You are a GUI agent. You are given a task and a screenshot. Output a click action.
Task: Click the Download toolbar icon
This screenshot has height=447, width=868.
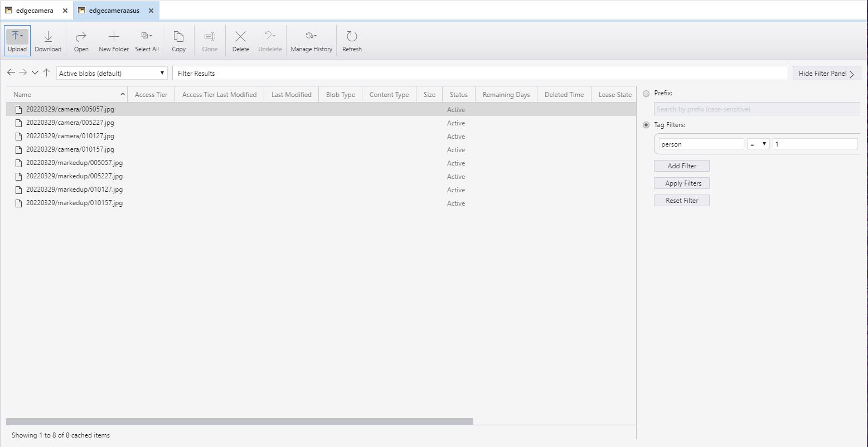click(x=48, y=41)
